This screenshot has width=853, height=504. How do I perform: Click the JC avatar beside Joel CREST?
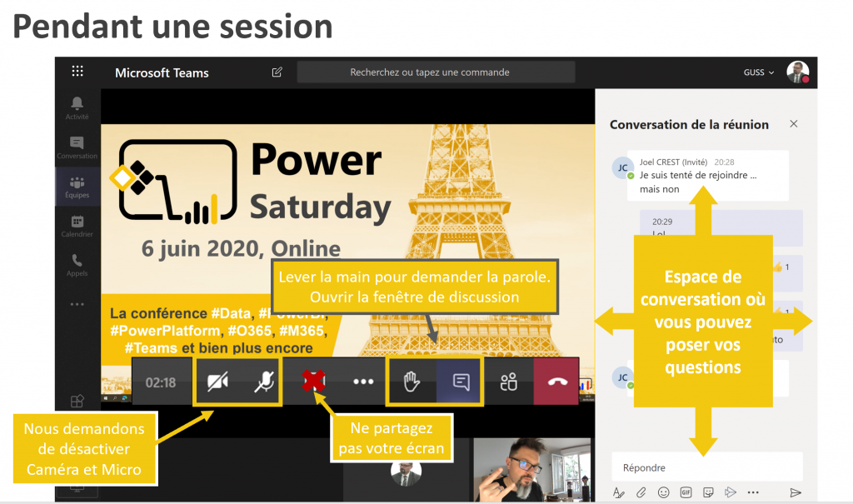click(x=623, y=168)
